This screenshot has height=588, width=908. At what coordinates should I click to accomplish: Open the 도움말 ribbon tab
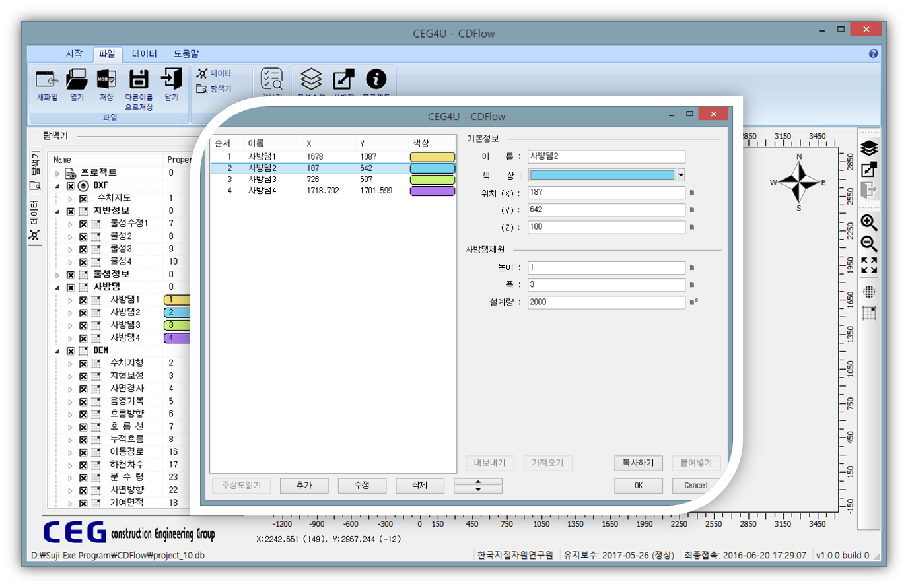point(186,53)
